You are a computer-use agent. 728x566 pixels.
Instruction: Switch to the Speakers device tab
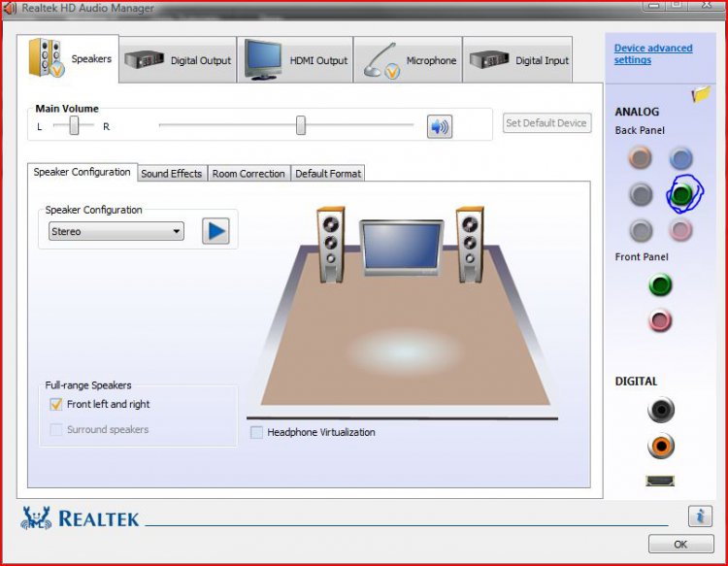click(68, 59)
